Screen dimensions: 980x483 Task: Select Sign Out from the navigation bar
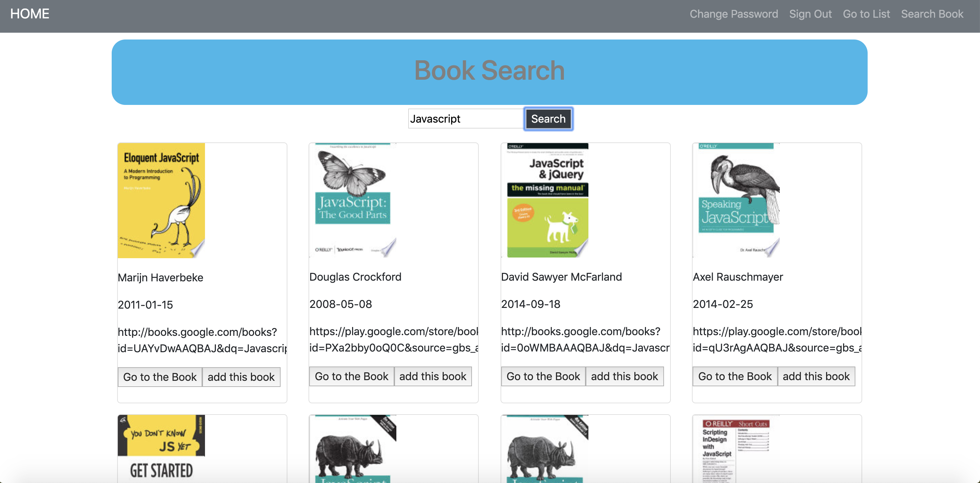tap(810, 14)
